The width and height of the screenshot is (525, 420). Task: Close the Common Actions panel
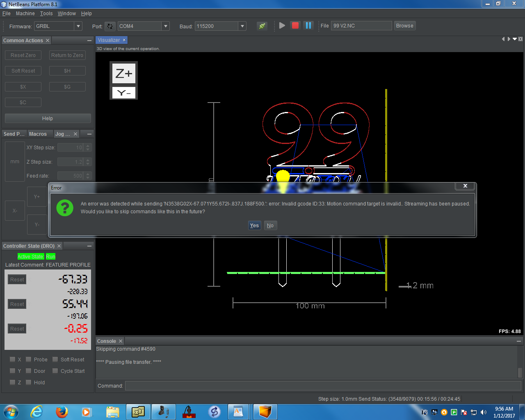[x=48, y=41]
